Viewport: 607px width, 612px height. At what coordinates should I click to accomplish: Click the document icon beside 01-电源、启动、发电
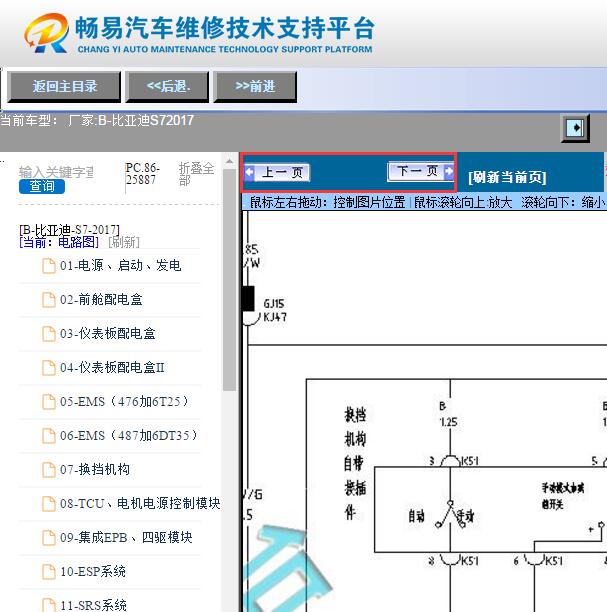tap(49, 266)
